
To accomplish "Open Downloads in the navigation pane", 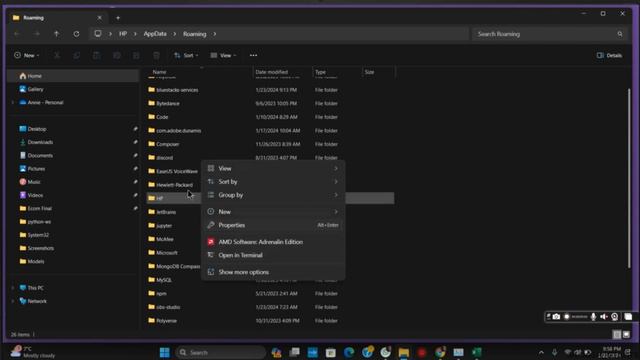I will 73,142.
